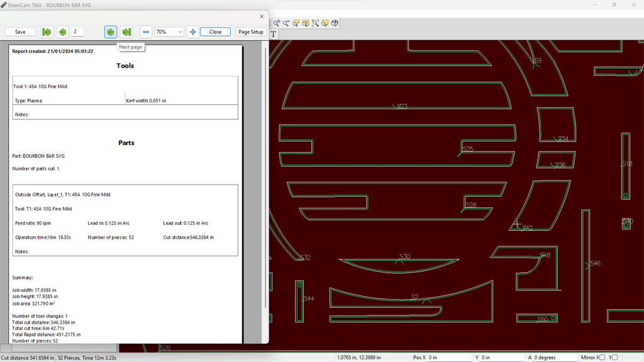Minimize the SheetCam TNG window
Image resolution: width=644 pixels, height=362 pixels.
pos(595,5)
